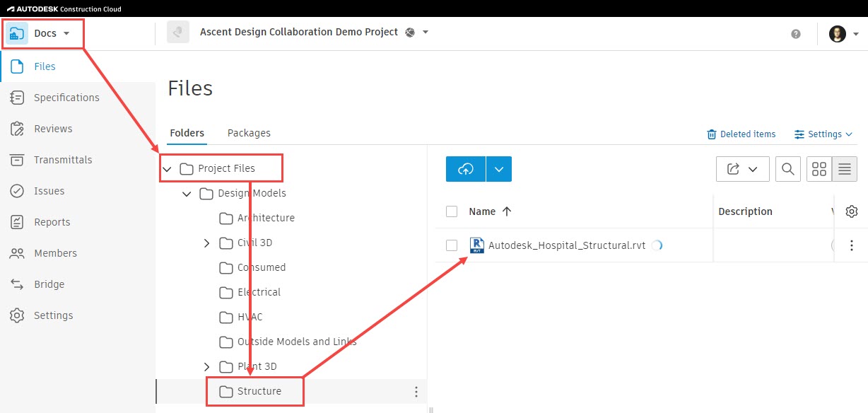Open row actions menu for Autodesk_Hospital_Structural.rvt
This screenshot has width=868, height=413.
pos(852,245)
